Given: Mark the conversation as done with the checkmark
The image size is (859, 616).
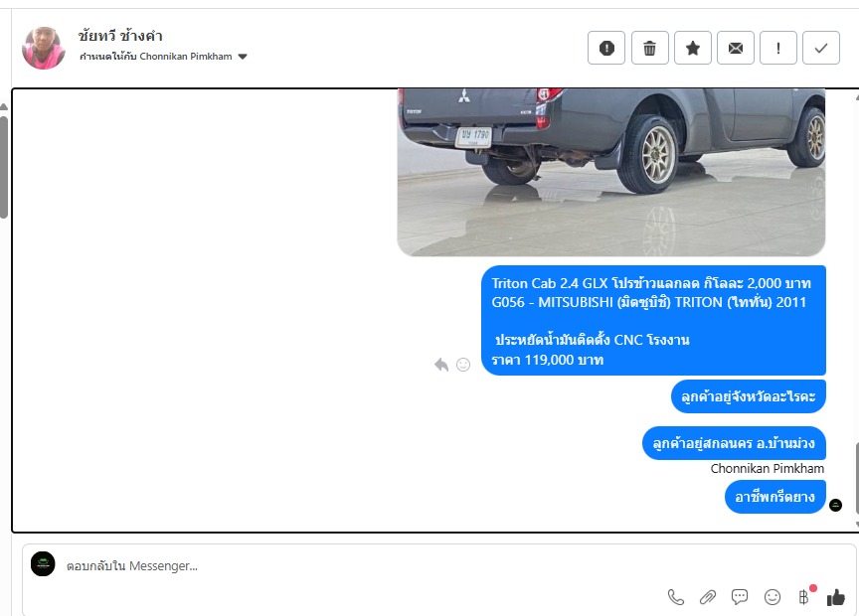Looking at the screenshot, I should tap(820, 48).
